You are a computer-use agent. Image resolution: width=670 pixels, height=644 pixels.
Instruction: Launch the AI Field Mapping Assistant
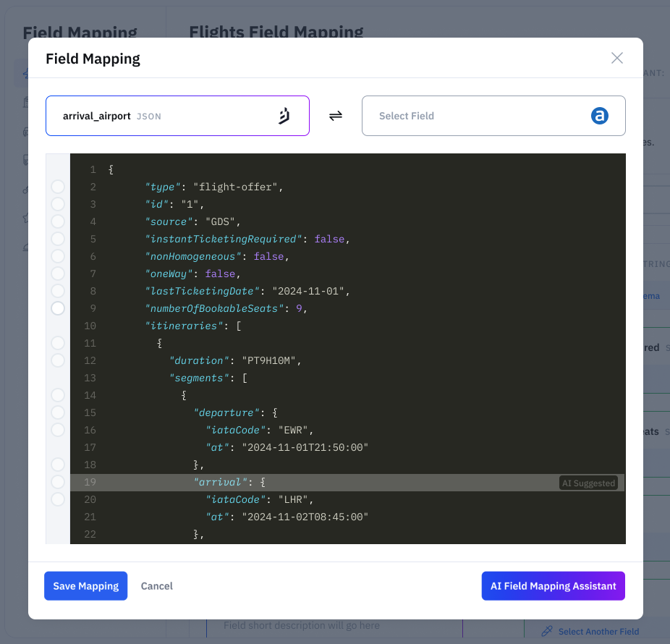(553, 586)
